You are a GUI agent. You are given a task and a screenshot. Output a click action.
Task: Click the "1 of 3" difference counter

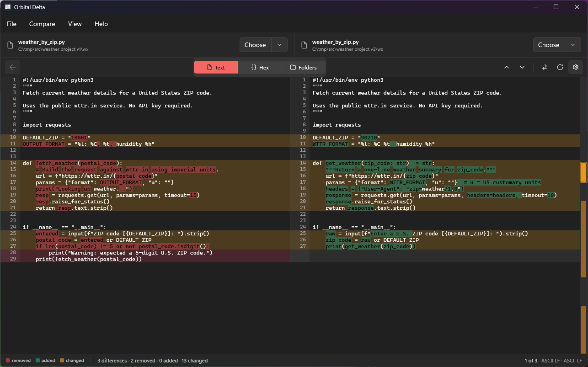click(x=531, y=361)
